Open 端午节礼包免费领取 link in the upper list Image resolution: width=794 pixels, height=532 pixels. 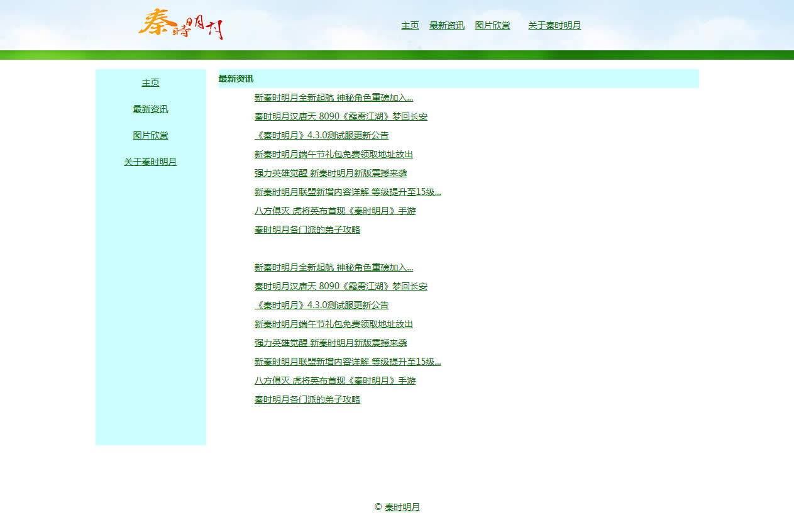tap(333, 155)
